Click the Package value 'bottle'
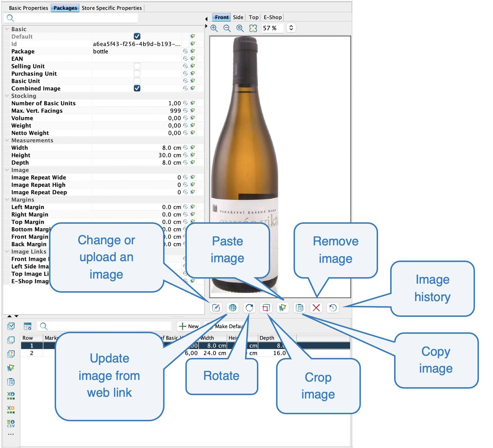493x448 pixels. tap(101, 51)
